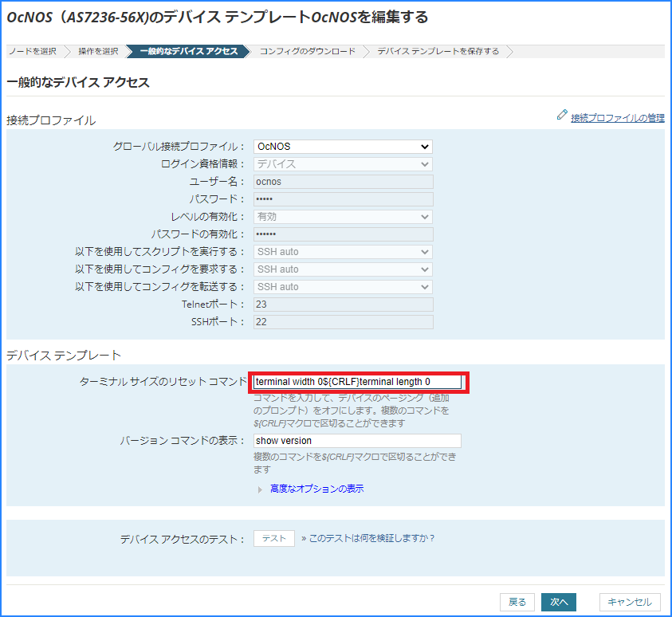The image size is (672, 617).
Task: Open the スクリプトを実行する SSH auto dropdown
Action: 343,252
